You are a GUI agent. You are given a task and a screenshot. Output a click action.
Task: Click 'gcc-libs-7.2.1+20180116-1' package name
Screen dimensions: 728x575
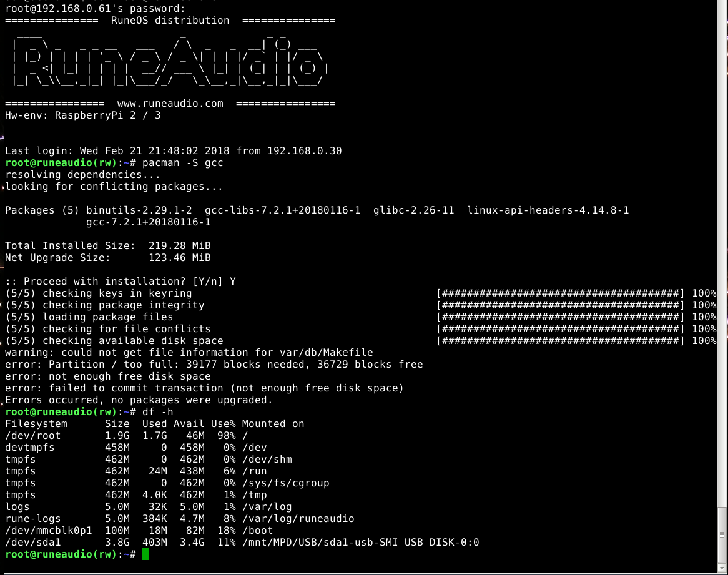282,210
